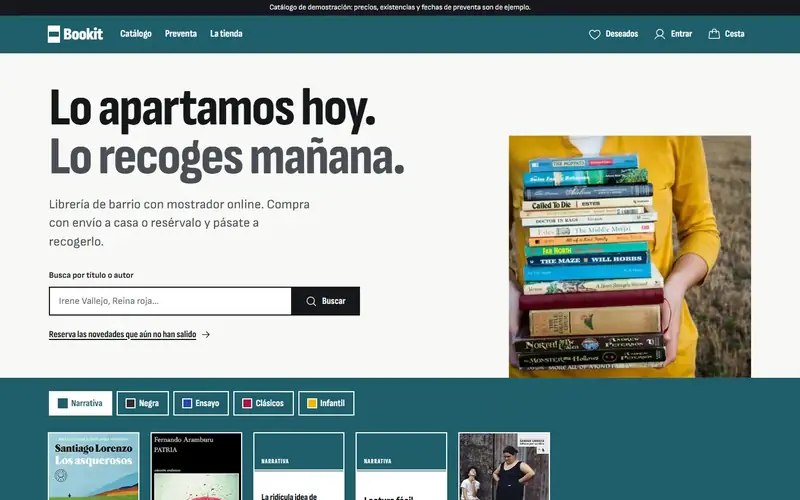
Task: Open the Preventa page
Action: 181,34
